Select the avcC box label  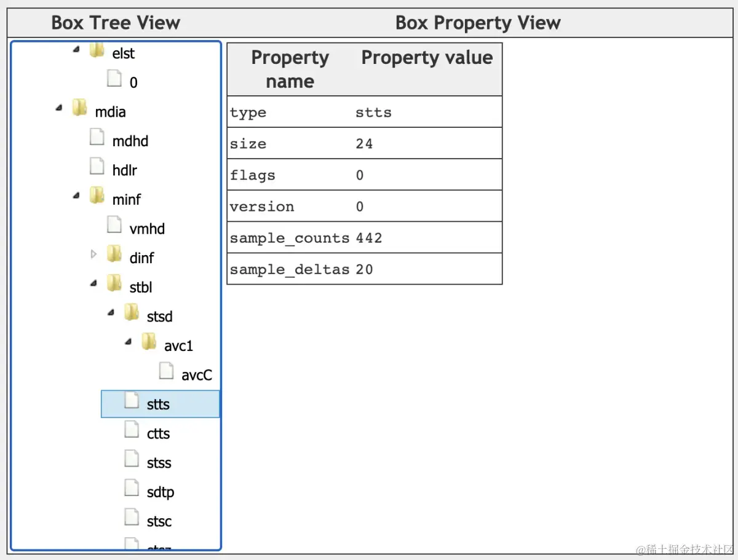[197, 375]
